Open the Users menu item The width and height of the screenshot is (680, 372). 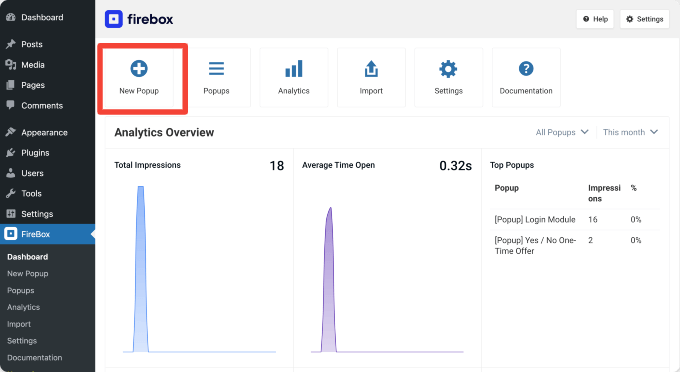[x=48, y=173]
